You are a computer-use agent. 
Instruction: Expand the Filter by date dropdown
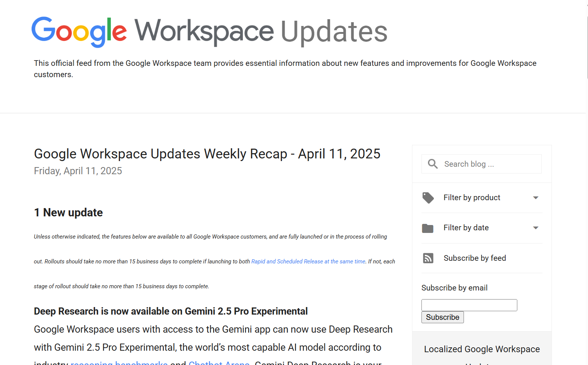click(x=466, y=228)
